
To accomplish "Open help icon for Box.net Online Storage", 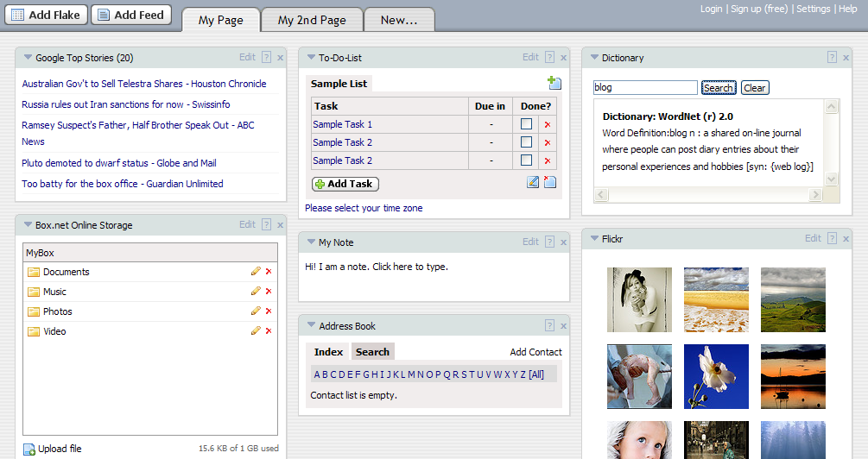I will pyautogui.click(x=266, y=224).
